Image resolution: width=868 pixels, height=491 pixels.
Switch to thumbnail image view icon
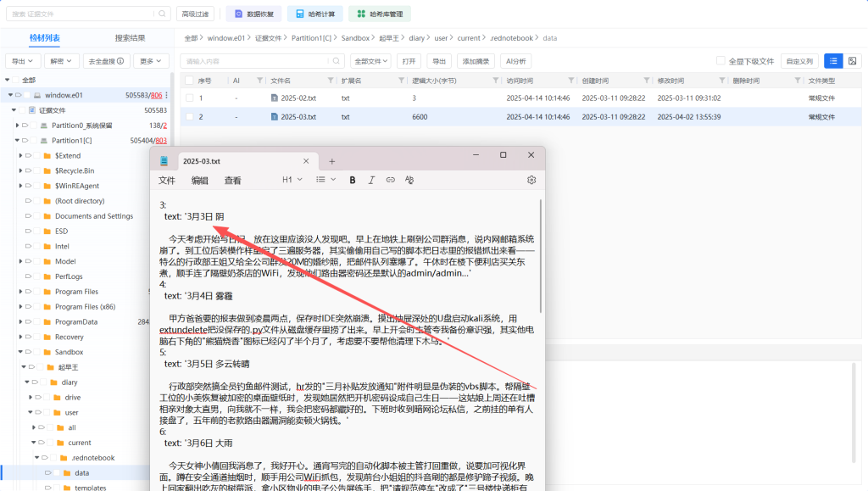tap(852, 61)
